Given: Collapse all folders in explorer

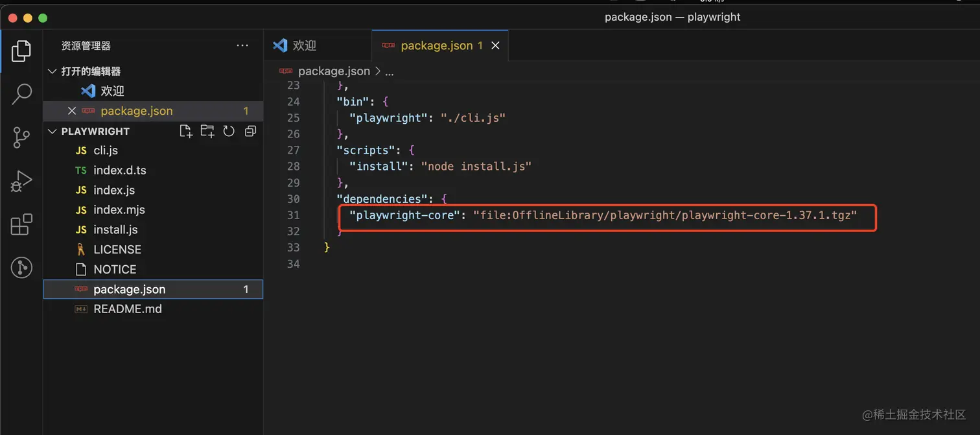Looking at the screenshot, I should pos(250,131).
